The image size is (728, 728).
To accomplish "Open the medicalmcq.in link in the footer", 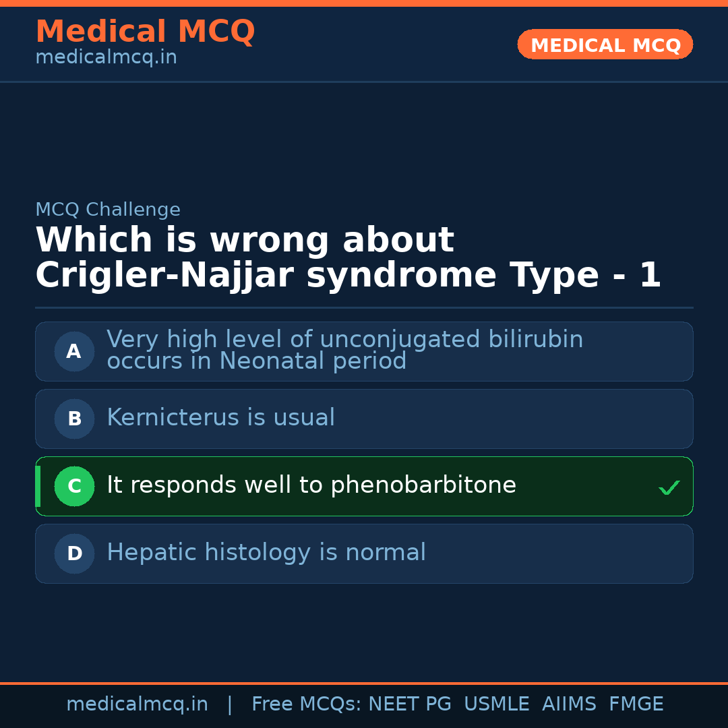I will 137,704.
